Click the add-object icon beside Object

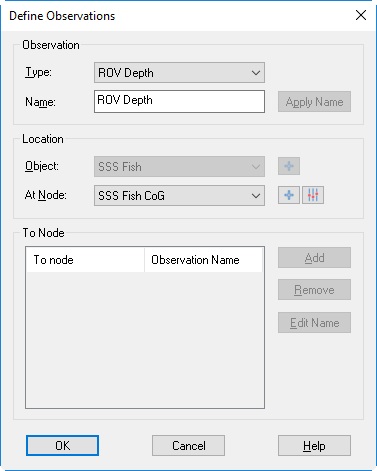289,166
